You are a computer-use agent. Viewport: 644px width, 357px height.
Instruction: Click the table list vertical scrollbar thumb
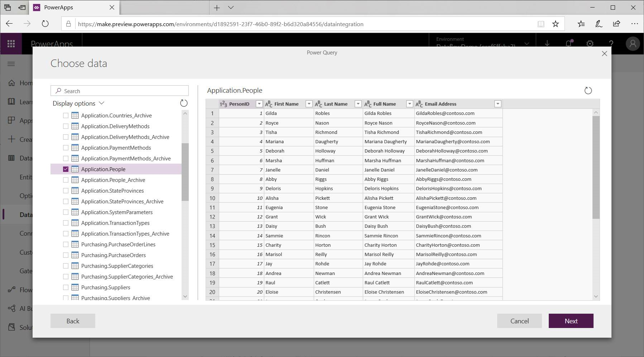[185, 172]
